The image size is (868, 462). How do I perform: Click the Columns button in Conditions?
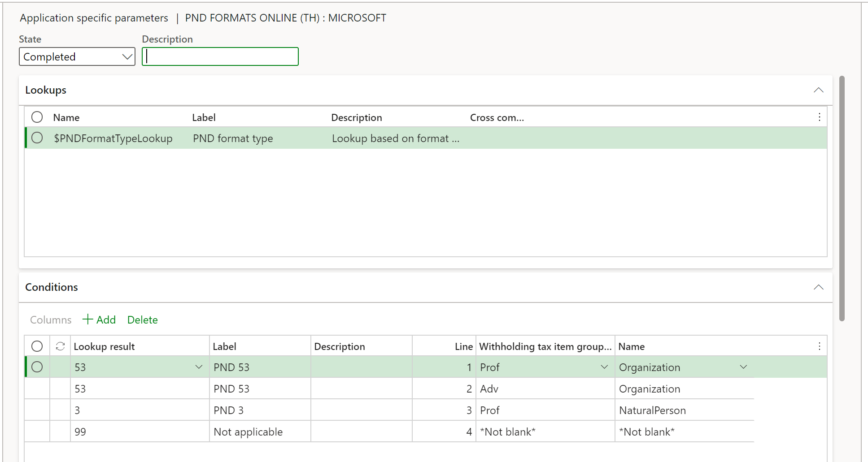point(51,320)
